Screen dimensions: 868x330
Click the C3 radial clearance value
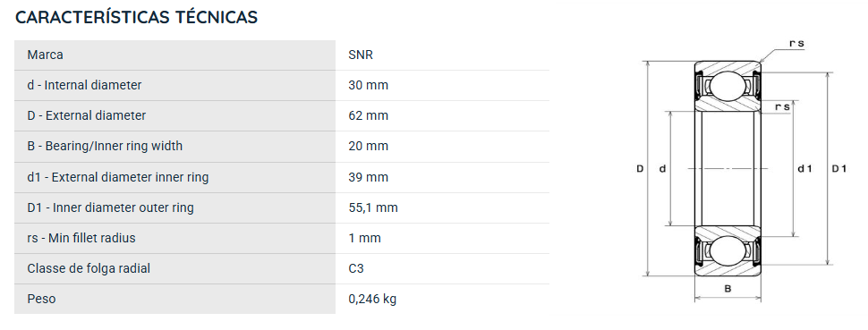(x=356, y=268)
